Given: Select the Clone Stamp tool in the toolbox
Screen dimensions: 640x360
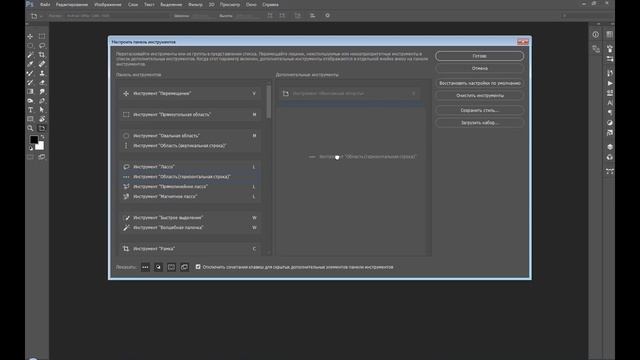Looking at the screenshot, I should click(x=42, y=73).
